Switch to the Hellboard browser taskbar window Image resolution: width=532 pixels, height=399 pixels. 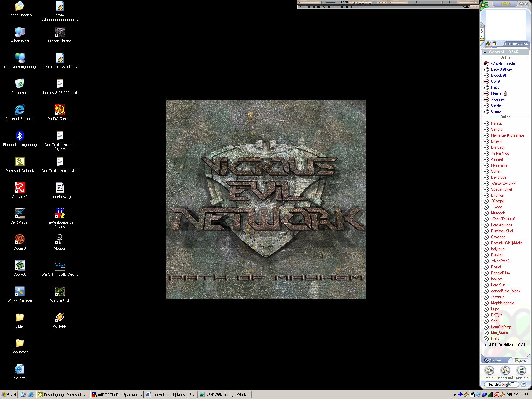point(171,395)
